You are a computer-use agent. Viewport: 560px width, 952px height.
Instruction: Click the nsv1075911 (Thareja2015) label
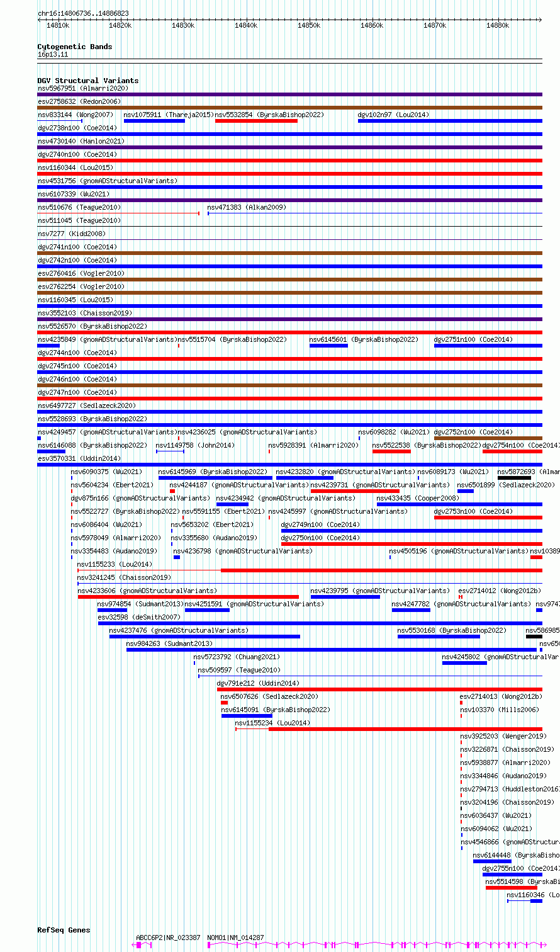point(169,115)
